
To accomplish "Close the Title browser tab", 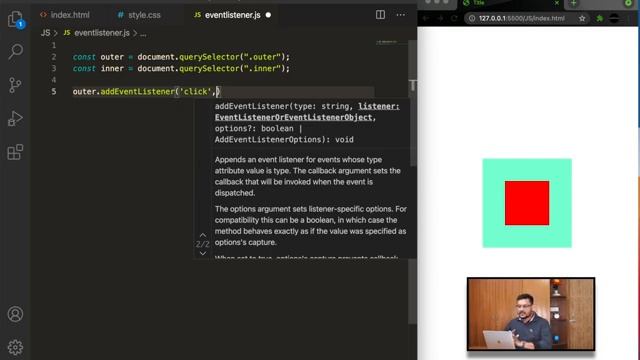I will (x=556, y=3).
